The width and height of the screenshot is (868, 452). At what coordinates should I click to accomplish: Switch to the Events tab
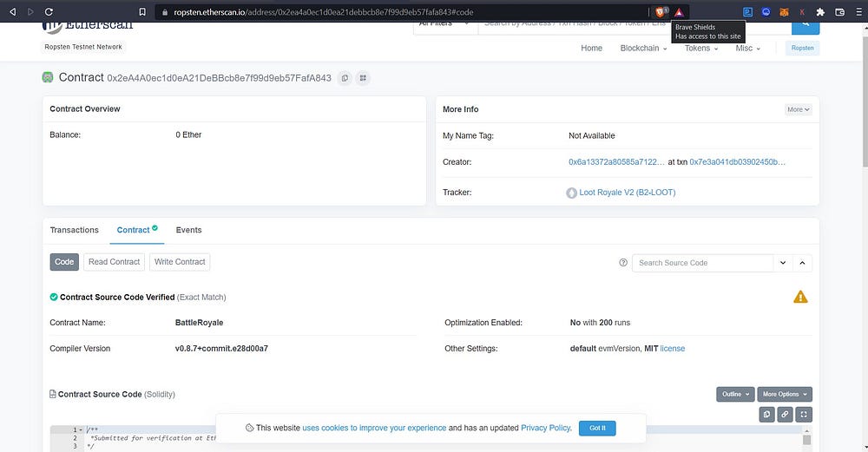[188, 230]
